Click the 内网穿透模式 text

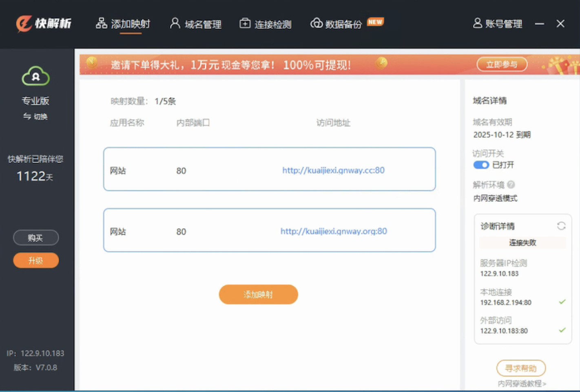pyautogui.click(x=495, y=198)
